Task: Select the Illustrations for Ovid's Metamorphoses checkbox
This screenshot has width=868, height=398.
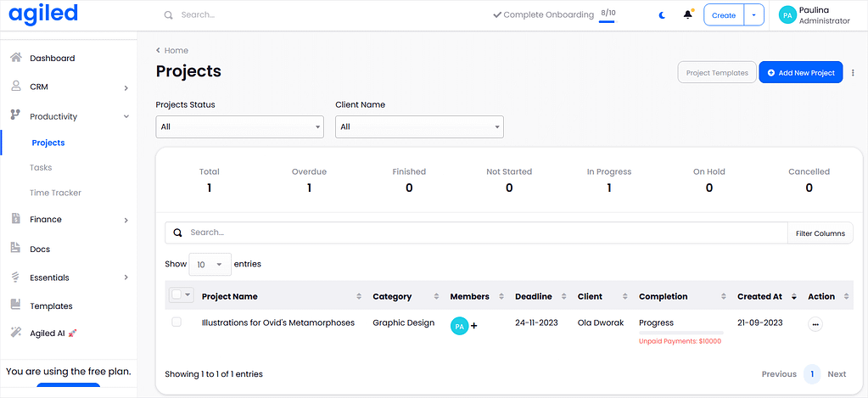Action: 176,322
